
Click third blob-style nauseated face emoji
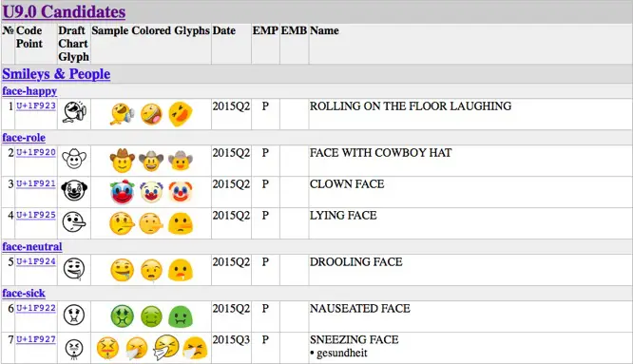click(181, 316)
